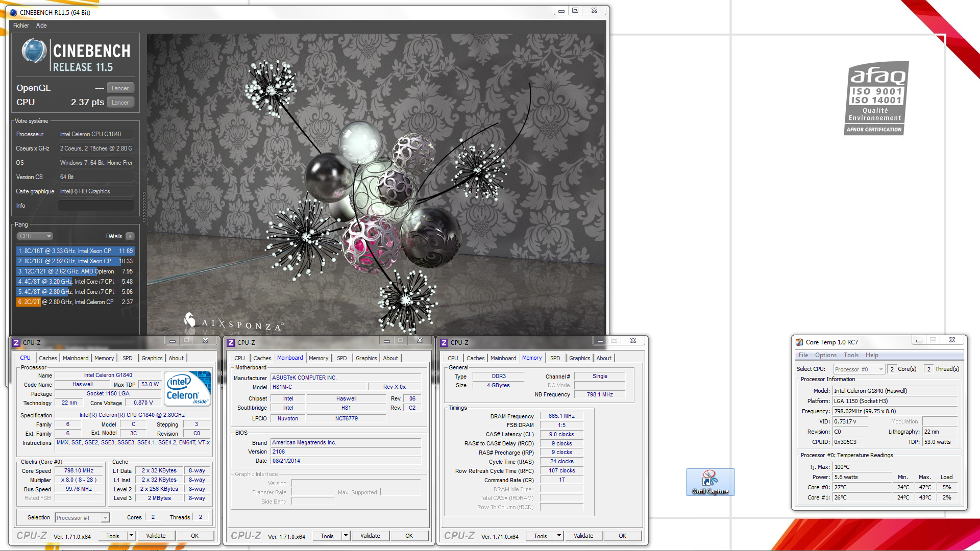Screen dimensions: 980x551
Task: Click Core Speed value 798.10 MHz
Action: tap(79, 471)
